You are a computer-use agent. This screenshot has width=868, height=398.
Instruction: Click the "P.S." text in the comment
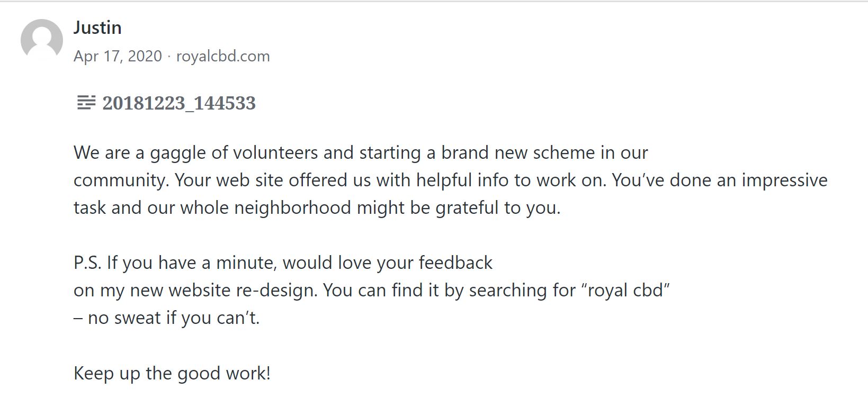(87, 263)
